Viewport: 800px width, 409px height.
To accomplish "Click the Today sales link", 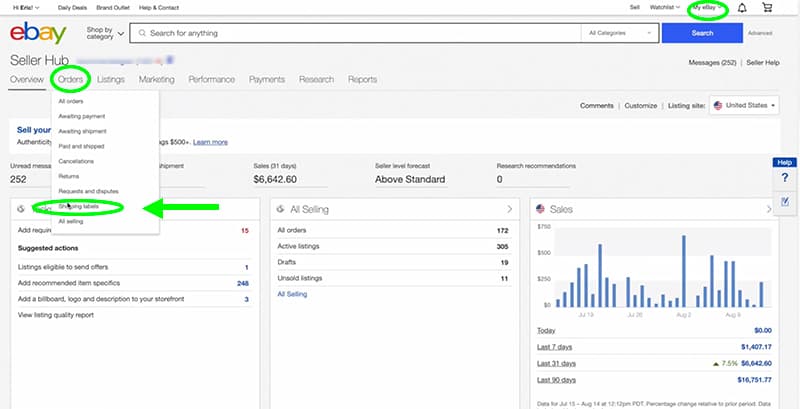I will (x=546, y=331).
